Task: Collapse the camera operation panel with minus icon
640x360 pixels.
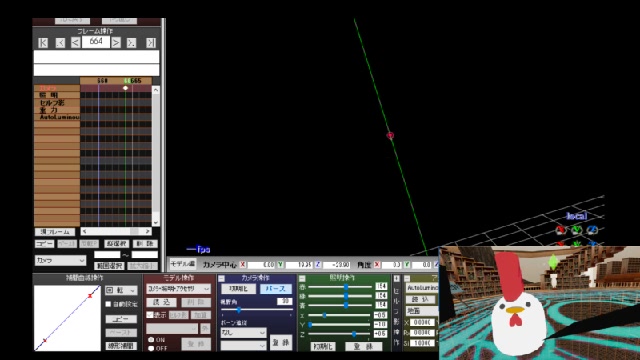Action: pos(222,278)
